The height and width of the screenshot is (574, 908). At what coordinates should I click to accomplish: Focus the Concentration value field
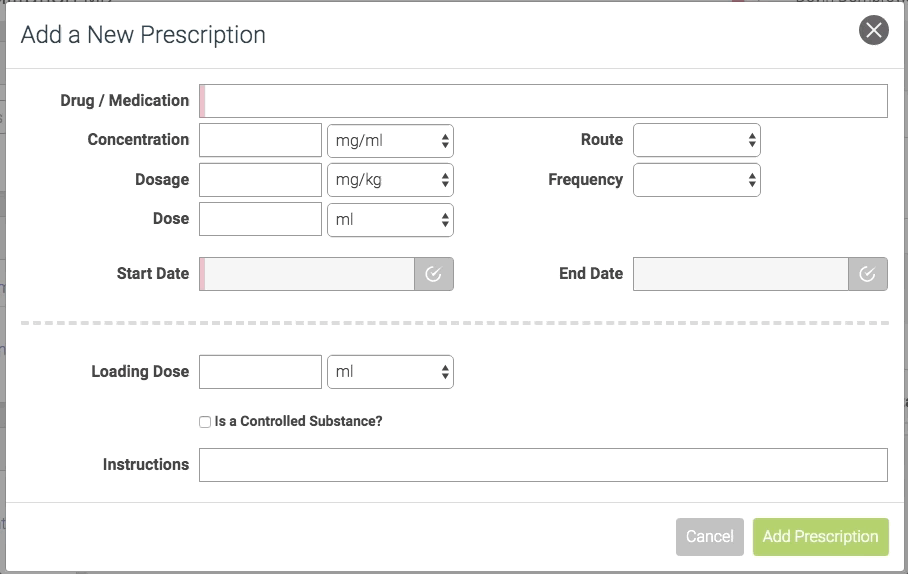[261, 140]
